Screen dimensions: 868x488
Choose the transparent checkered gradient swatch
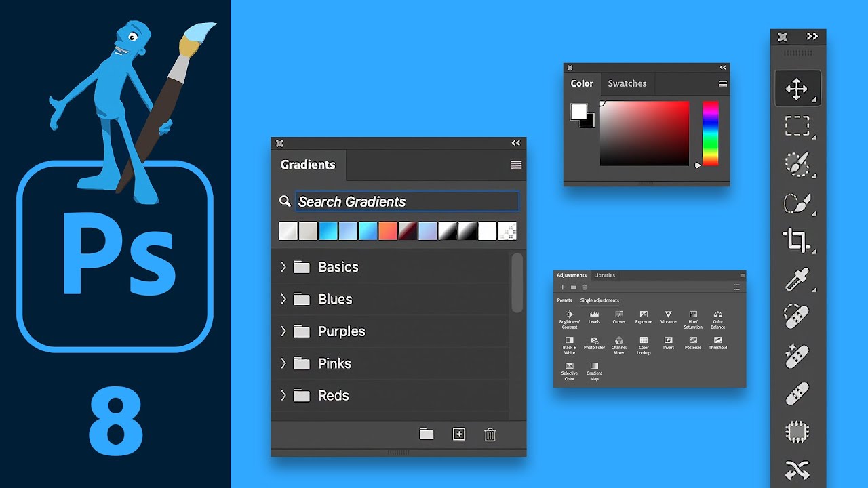tap(507, 231)
